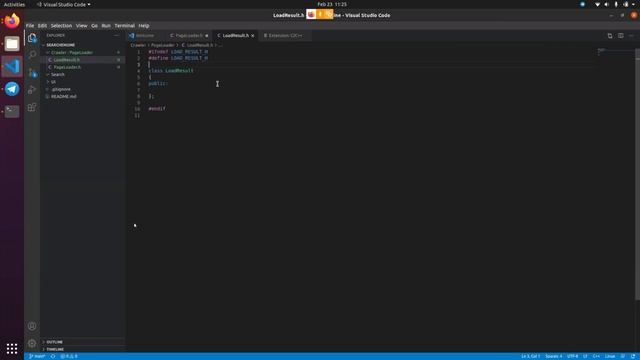Viewport: 640px width, 360px height.
Task: Click the date and time in top bar
Action: point(332,4)
